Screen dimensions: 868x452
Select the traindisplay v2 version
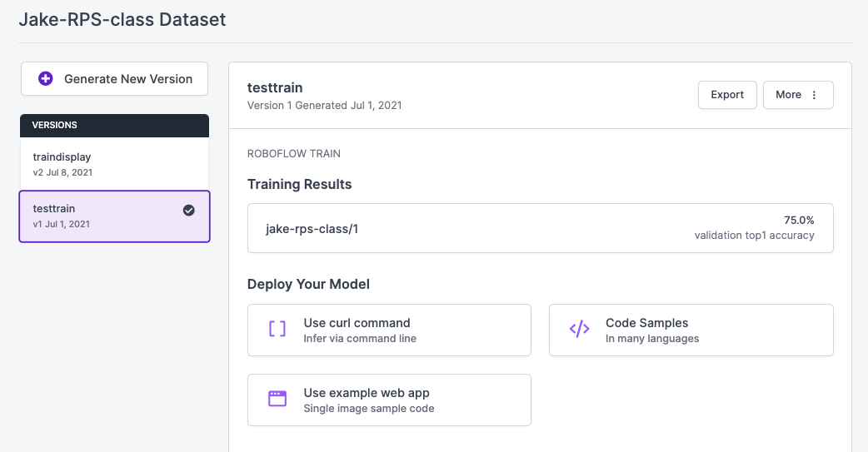coord(114,163)
